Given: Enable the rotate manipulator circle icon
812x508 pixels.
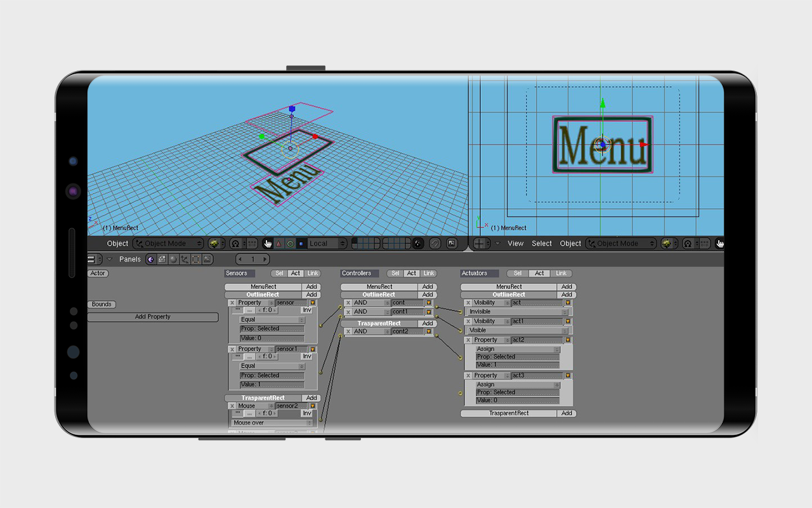Looking at the screenshot, I should click(x=290, y=243).
